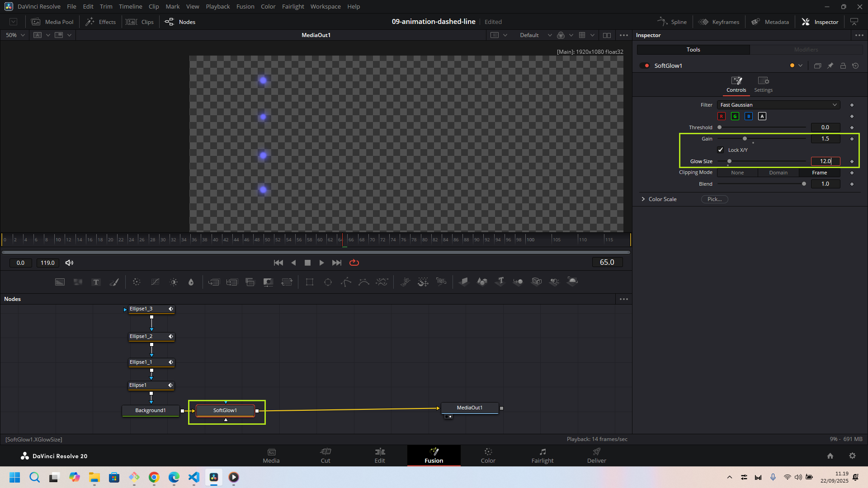Viewport: 868px width, 488px height.
Task: Add a Paint tool node
Action: (114, 282)
